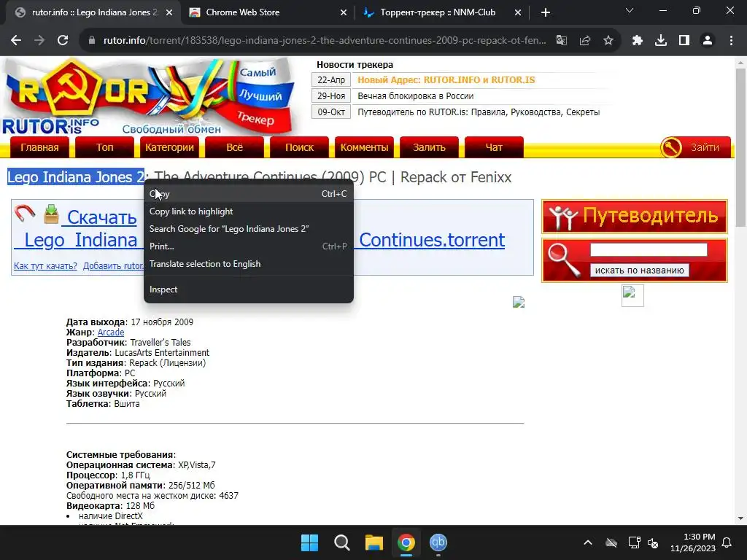This screenshot has height=560, width=747.
Task: Close the Chrome Web Store tab
Action: [344, 12]
